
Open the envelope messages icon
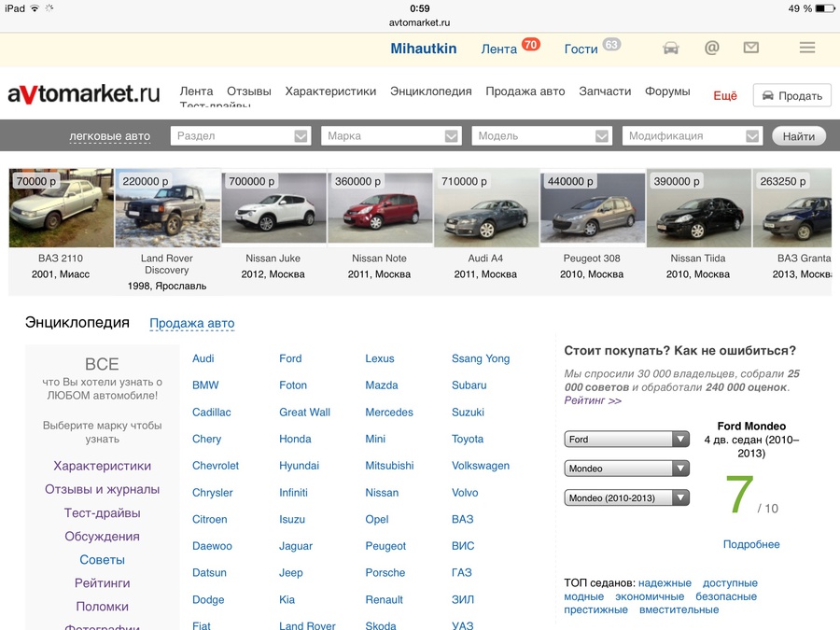pyautogui.click(x=751, y=48)
